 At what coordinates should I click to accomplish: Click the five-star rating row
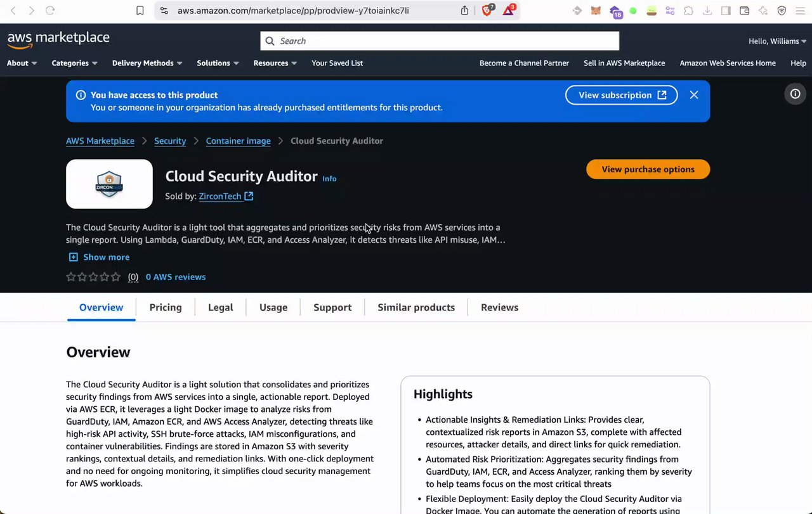[x=93, y=277]
